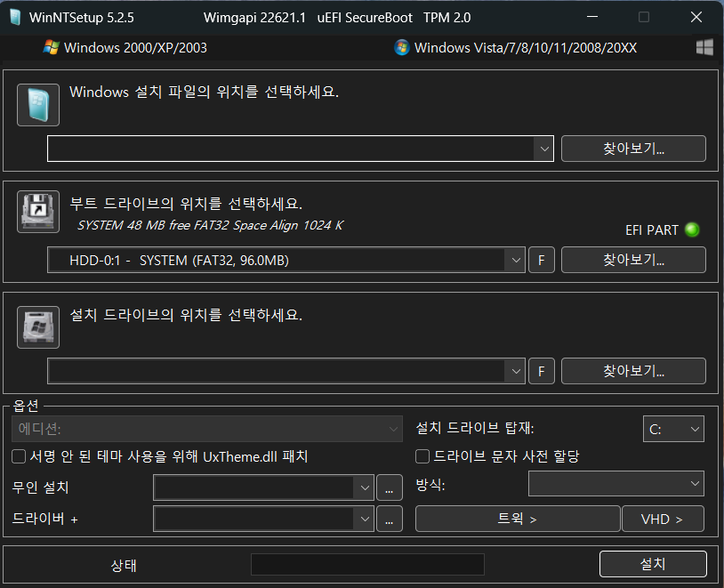Expand the 드라이버 + drivers dropdown

(x=365, y=519)
